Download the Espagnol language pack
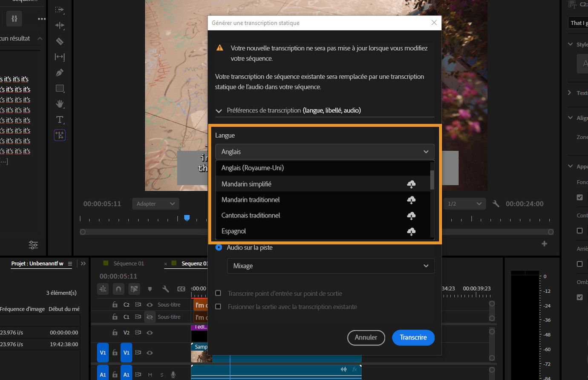 pyautogui.click(x=411, y=231)
